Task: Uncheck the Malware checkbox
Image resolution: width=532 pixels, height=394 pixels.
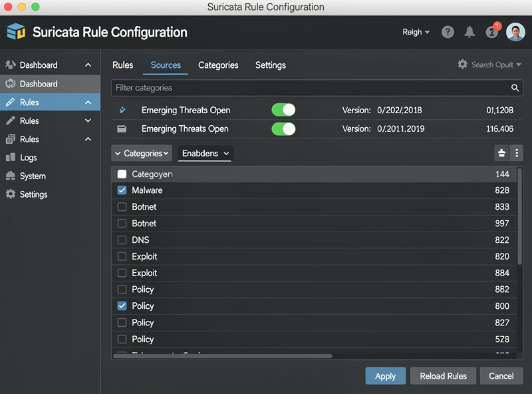Action: pyautogui.click(x=122, y=190)
